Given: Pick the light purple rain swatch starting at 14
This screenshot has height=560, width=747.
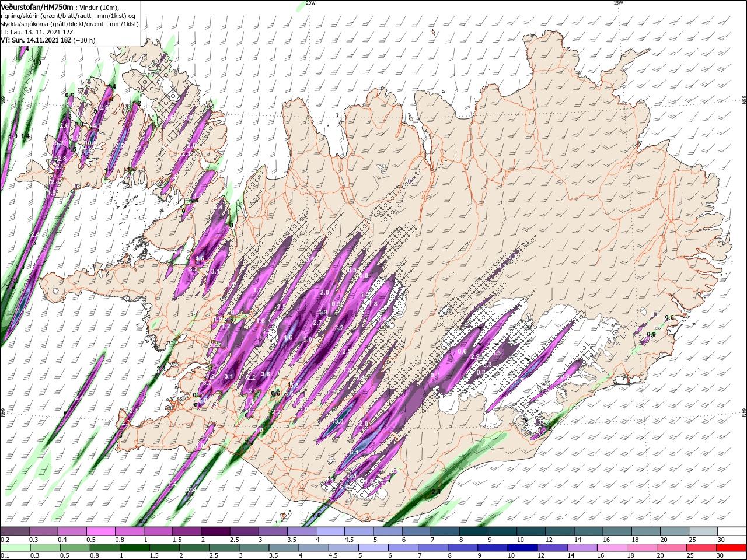Looking at the screenshot, I should pos(582,548).
